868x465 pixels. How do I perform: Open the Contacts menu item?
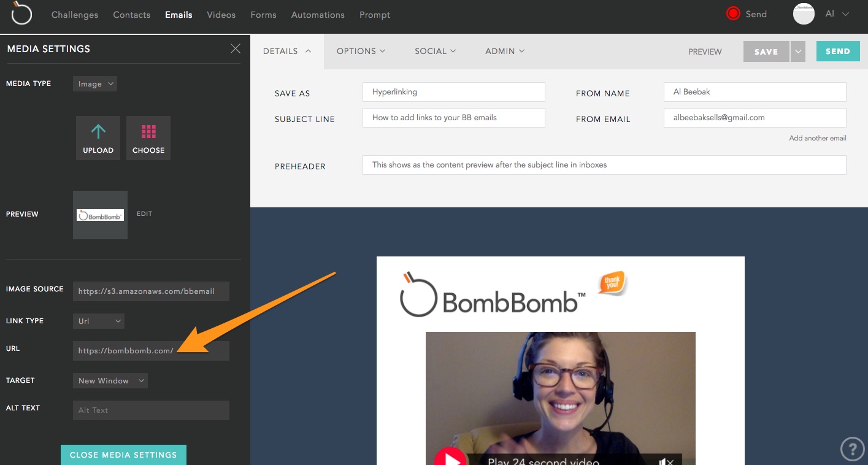131,15
